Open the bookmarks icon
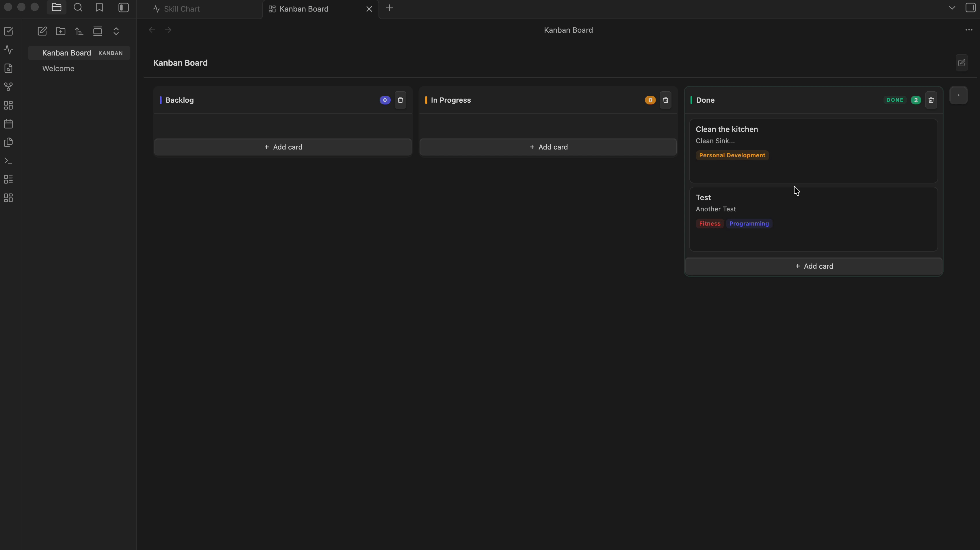The height and width of the screenshot is (550, 980). pyautogui.click(x=99, y=8)
